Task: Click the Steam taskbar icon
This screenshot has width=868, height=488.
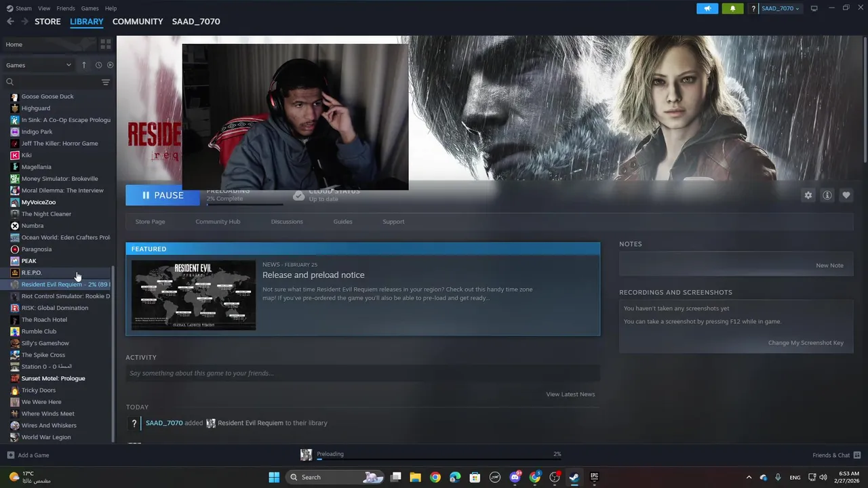Action: (574, 477)
